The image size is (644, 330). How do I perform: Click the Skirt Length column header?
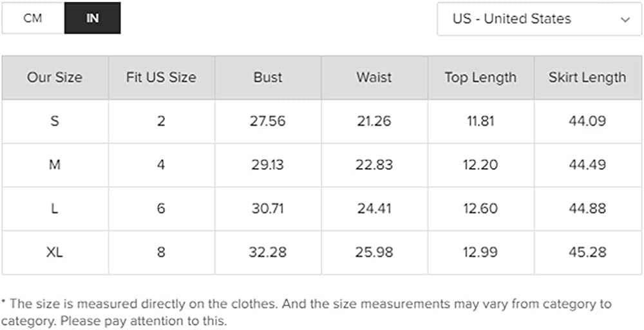click(587, 78)
